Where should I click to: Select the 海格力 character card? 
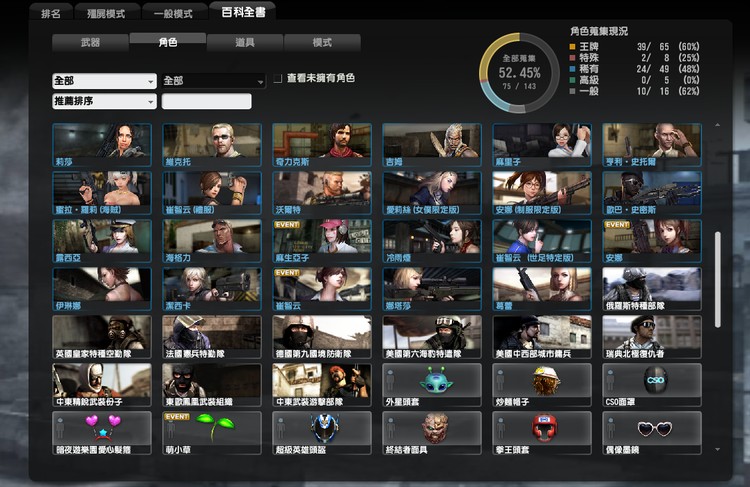point(212,241)
